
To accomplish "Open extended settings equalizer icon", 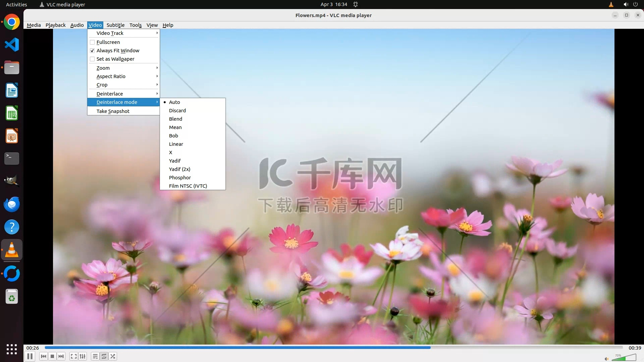I will click(x=83, y=356).
